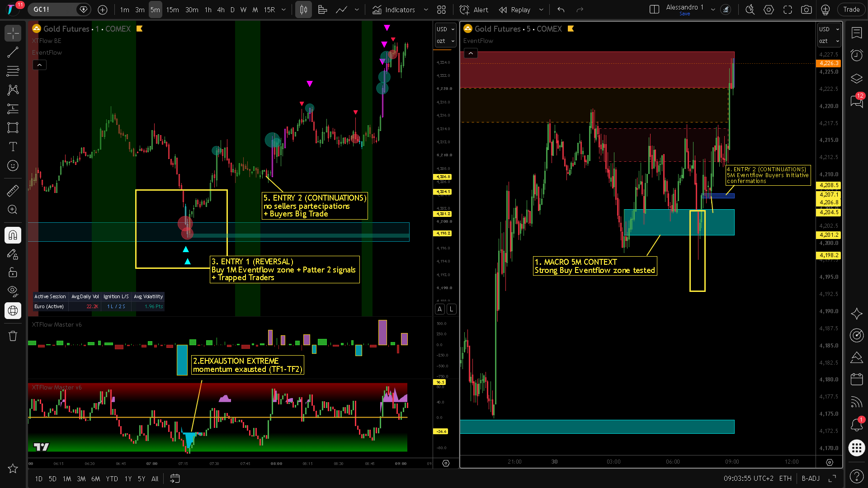Select the geometric shapes tool

click(13, 127)
